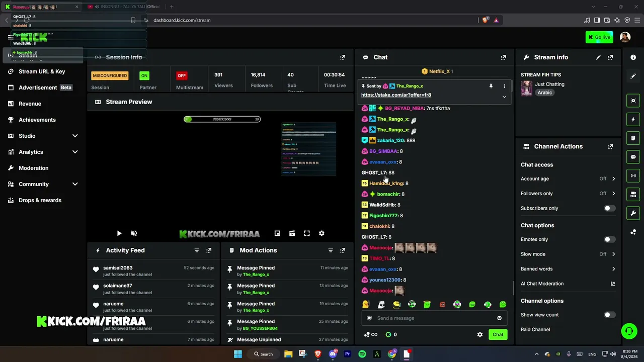Toggle the session broadcast icon in right rail

pyautogui.click(x=633, y=175)
